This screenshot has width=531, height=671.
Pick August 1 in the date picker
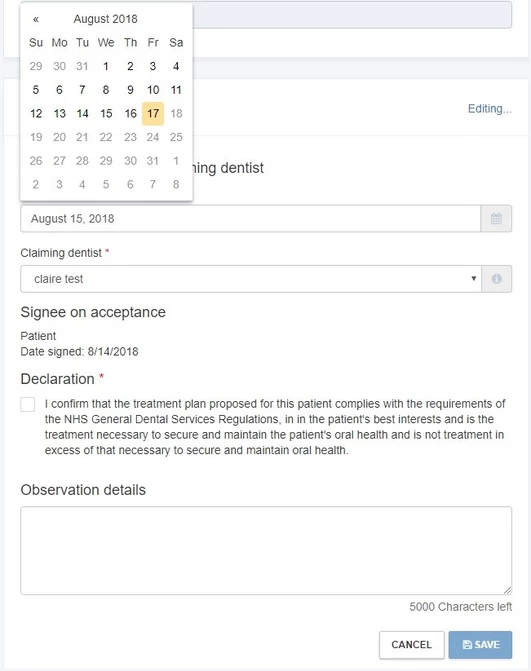point(106,66)
